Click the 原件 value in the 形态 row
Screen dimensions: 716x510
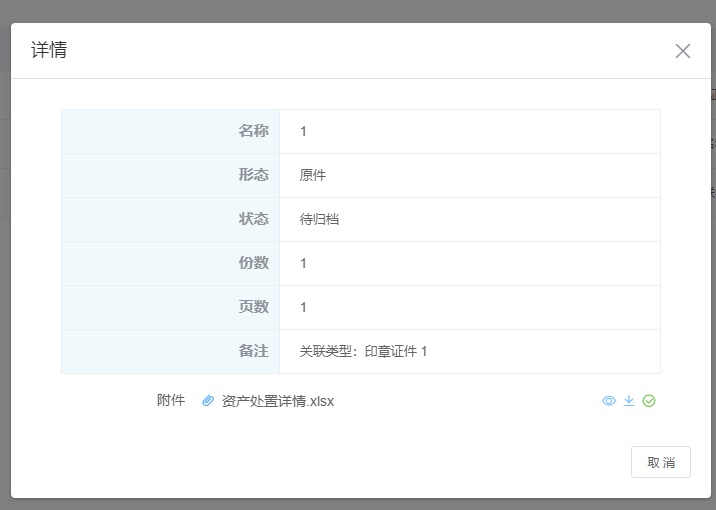pyautogui.click(x=313, y=175)
